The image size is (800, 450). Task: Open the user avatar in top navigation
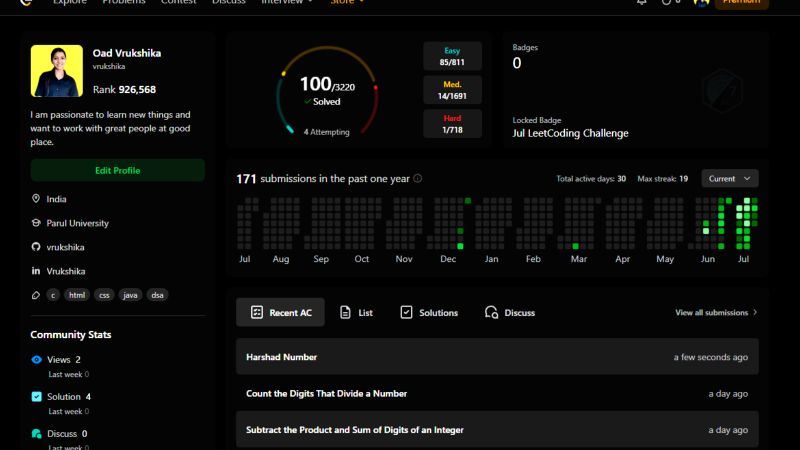pyautogui.click(x=701, y=2)
